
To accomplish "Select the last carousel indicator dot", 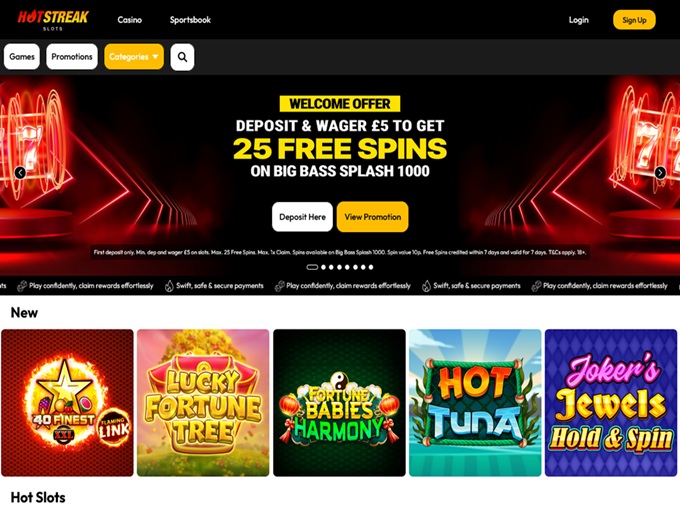I will (371, 267).
